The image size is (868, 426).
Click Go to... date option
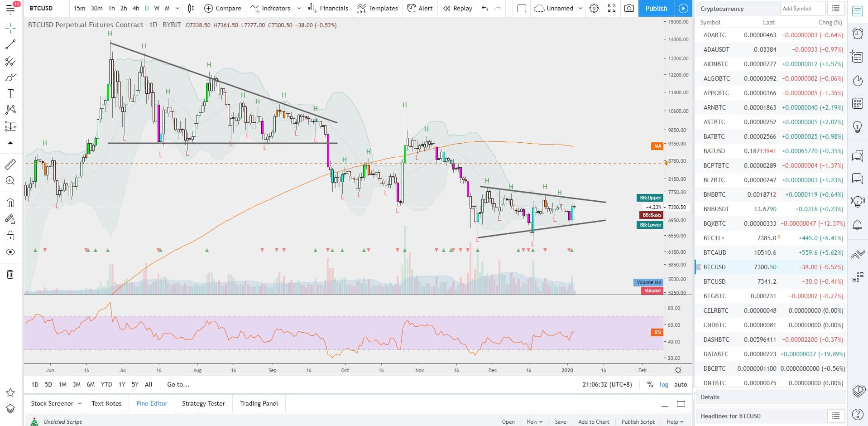[178, 384]
